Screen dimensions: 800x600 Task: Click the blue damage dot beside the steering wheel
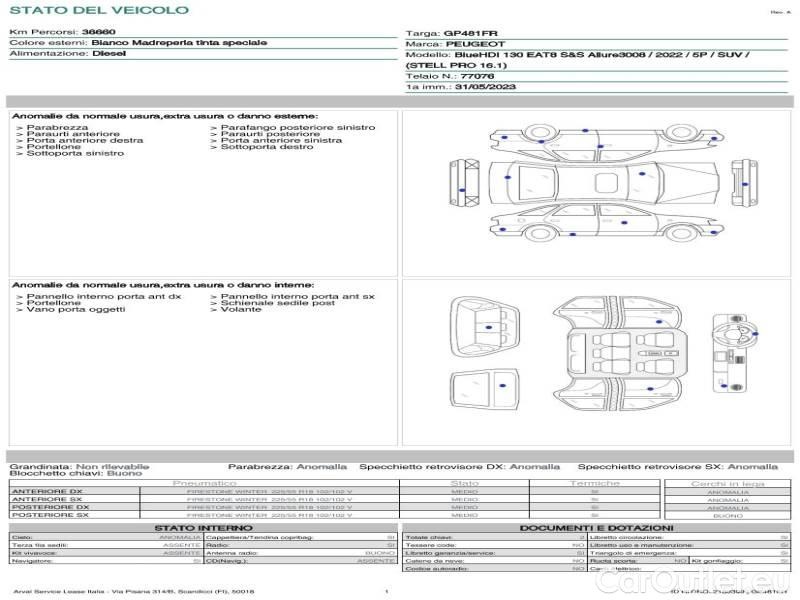point(755,334)
